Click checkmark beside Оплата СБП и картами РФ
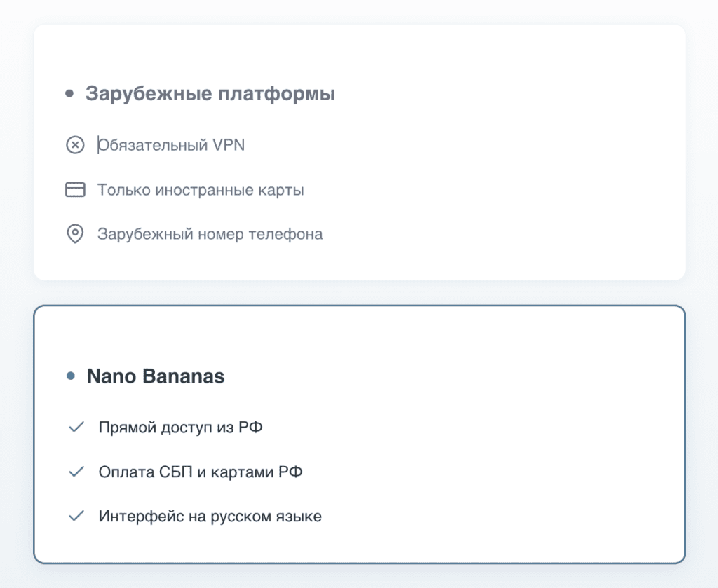 pyautogui.click(x=76, y=472)
